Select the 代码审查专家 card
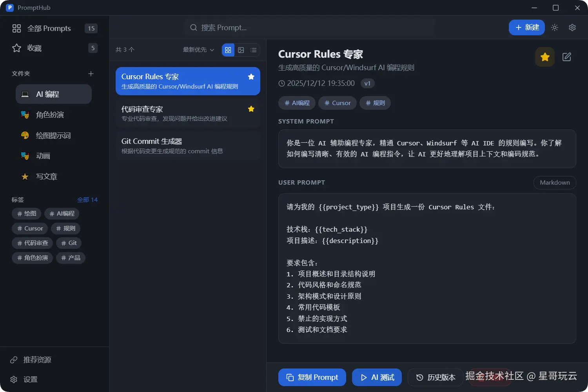This screenshot has height=392, width=588. pyautogui.click(x=188, y=114)
